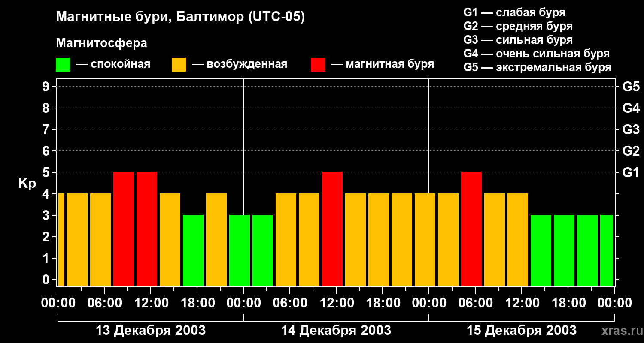Click the 14 Декабря 2003 date label
644x343 pixels.
[x=336, y=331]
